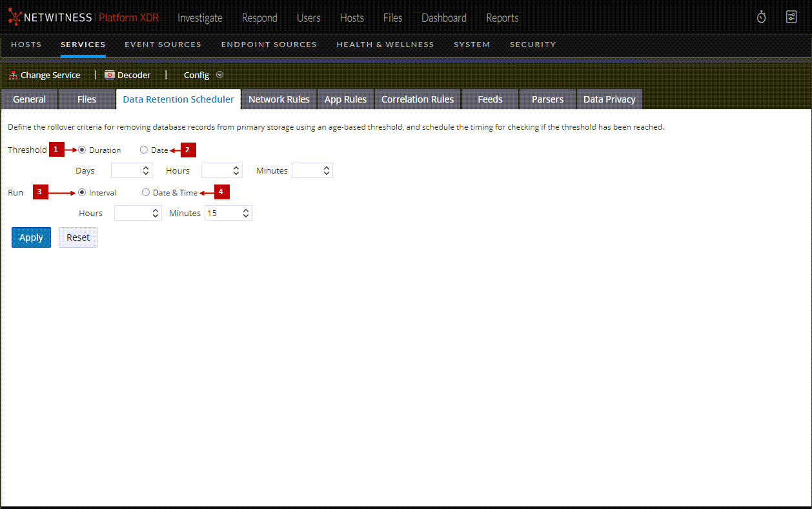Select the Date threshold radio button
812x509 pixels.
pyautogui.click(x=144, y=150)
